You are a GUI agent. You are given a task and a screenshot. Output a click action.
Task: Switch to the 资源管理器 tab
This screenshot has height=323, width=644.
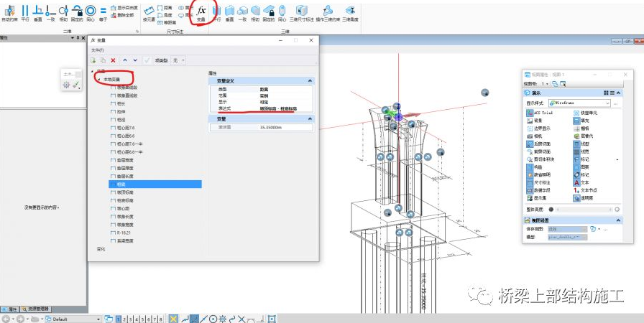[35, 309]
